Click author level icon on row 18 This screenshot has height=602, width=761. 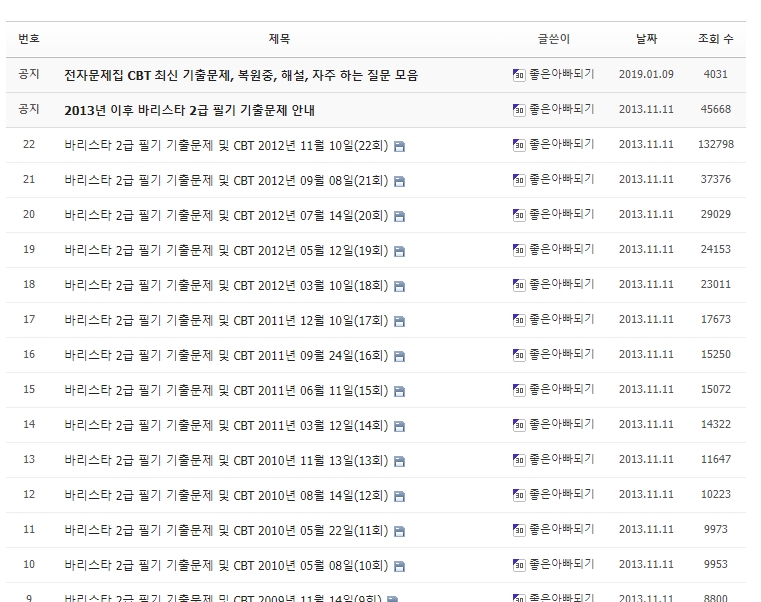[519, 284]
